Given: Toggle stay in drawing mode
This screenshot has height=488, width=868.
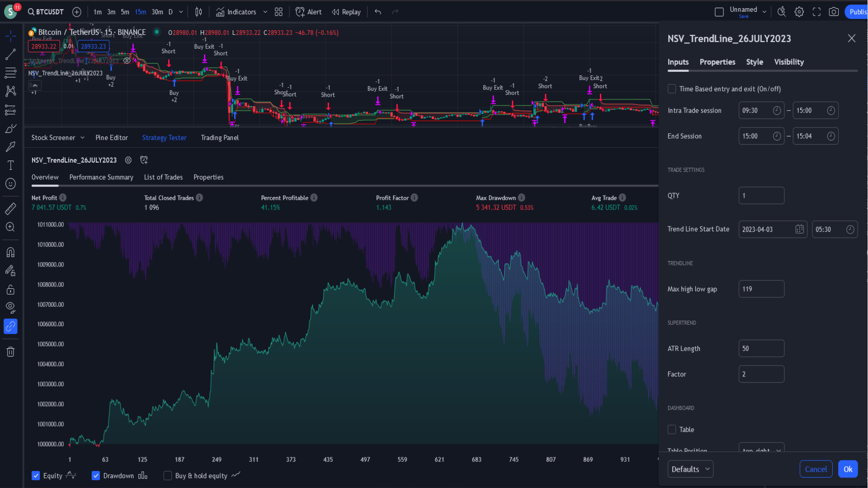Looking at the screenshot, I should point(10,271).
